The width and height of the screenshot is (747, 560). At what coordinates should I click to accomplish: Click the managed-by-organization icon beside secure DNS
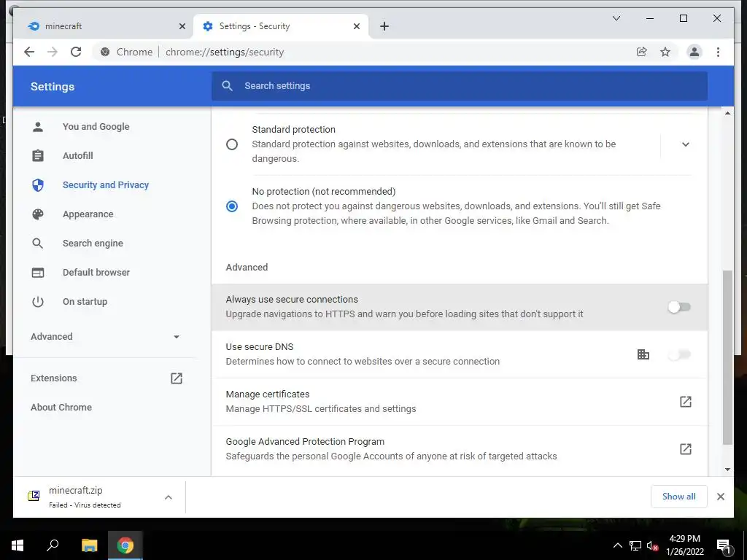643,354
